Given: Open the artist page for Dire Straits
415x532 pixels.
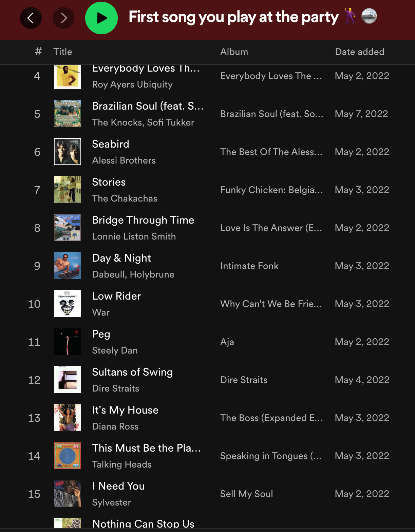Looking at the screenshot, I should coord(116,388).
